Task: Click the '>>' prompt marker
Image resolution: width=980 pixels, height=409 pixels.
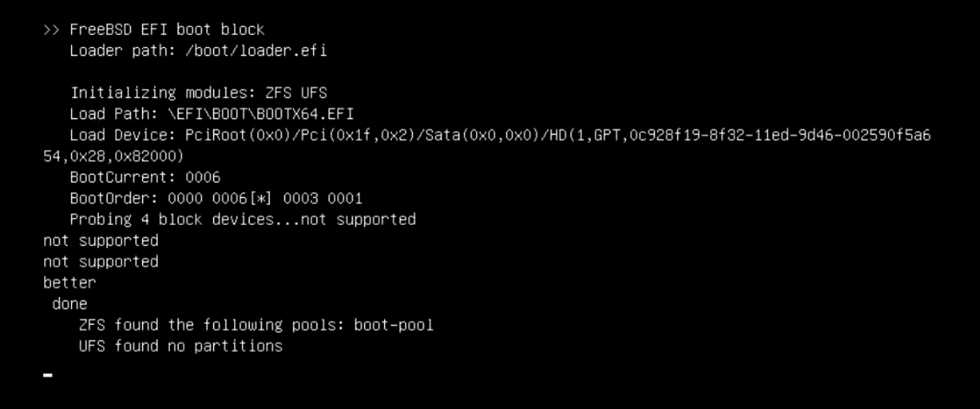Action: [52, 30]
